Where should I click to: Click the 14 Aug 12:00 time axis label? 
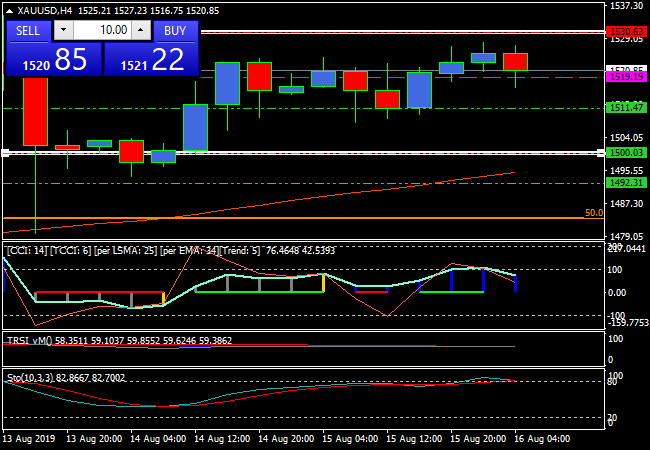tap(224, 439)
